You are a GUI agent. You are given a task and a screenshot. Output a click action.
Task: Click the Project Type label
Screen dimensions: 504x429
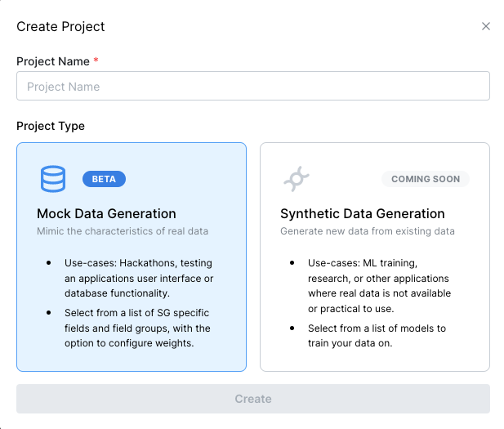(51, 126)
